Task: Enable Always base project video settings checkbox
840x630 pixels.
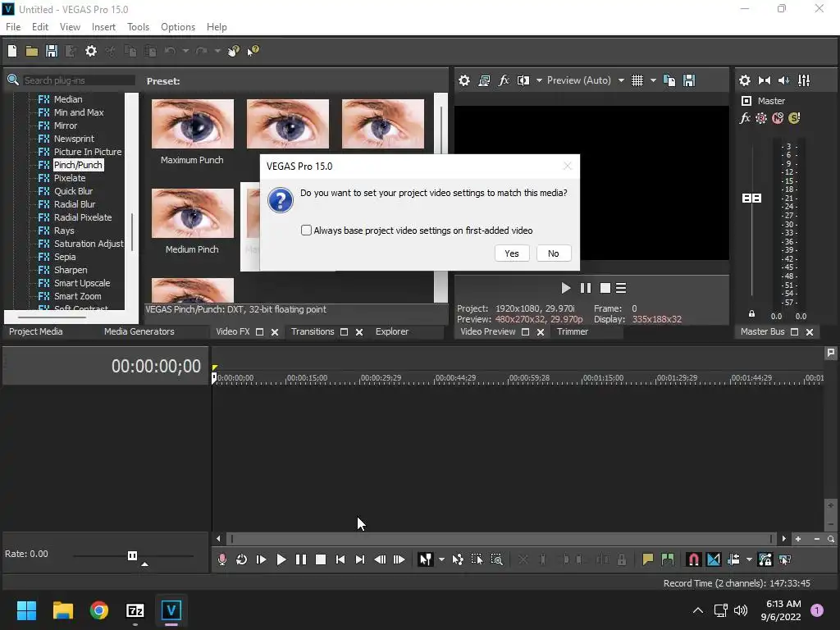Action: coord(307,231)
